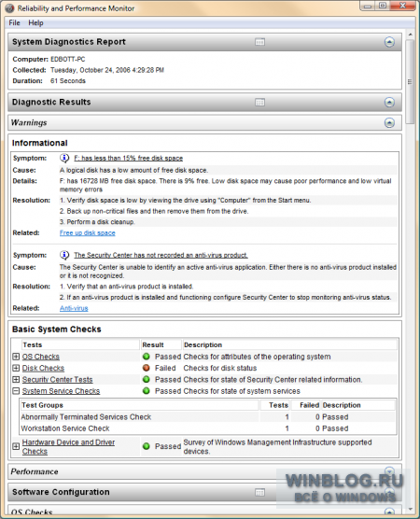The width and height of the screenshot is (420, 519).
Task: Click green Passed status icon for OS Checks
Action: click(x=146, y=357)
